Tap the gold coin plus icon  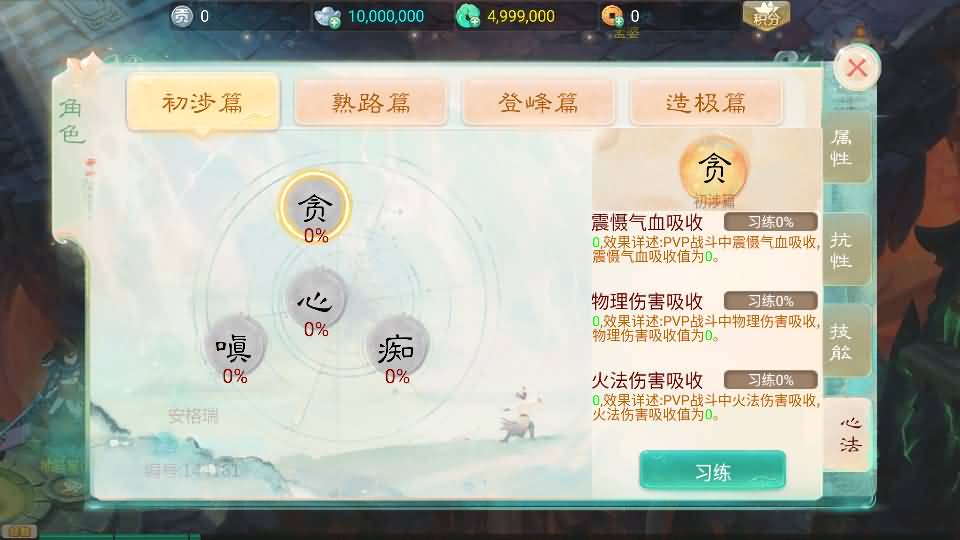pyautogui.click(x=612, y=15)
